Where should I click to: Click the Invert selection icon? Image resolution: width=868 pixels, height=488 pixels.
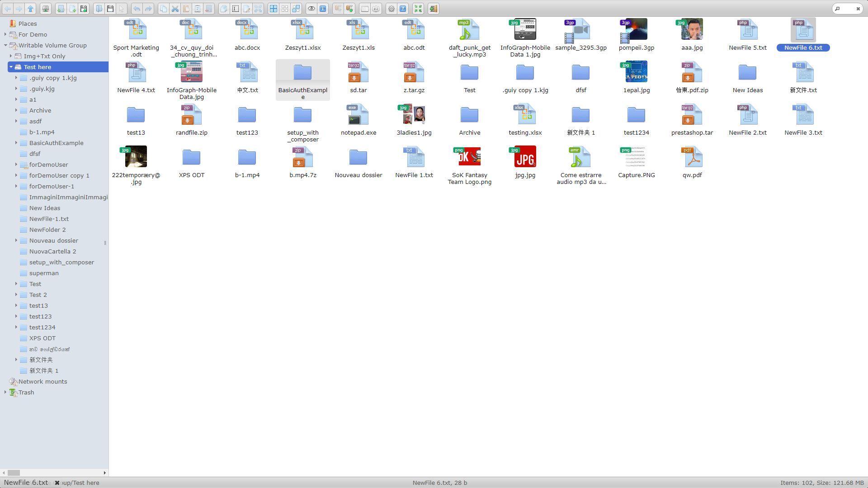[296, 9]
